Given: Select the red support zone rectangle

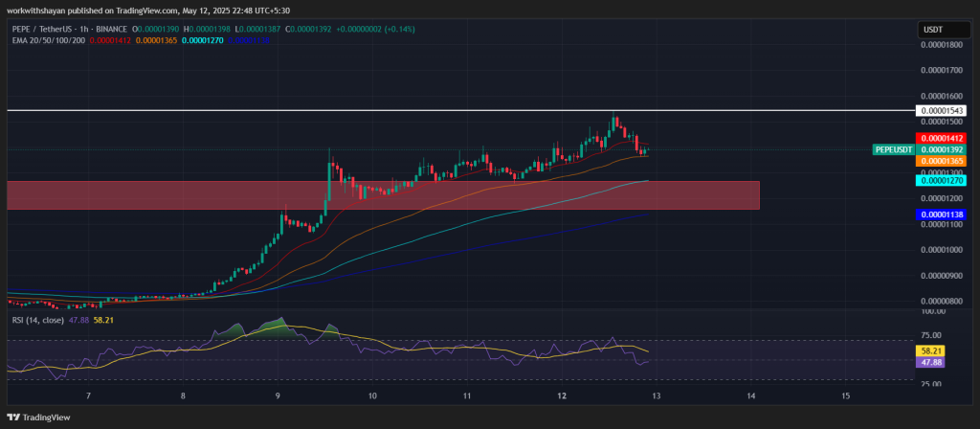Looking at the screenshot, I should pyautogui.click(x=383, y=194).
